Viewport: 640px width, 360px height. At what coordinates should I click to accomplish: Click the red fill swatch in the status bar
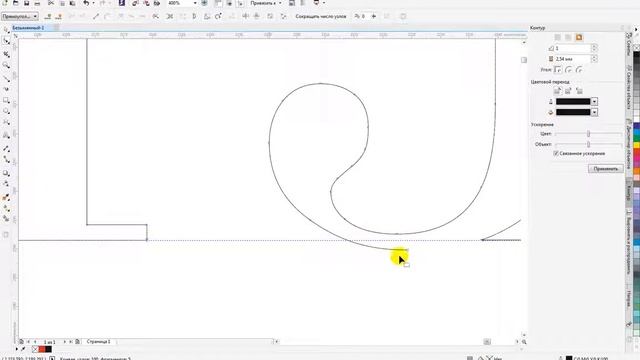(x=42, y=349)
